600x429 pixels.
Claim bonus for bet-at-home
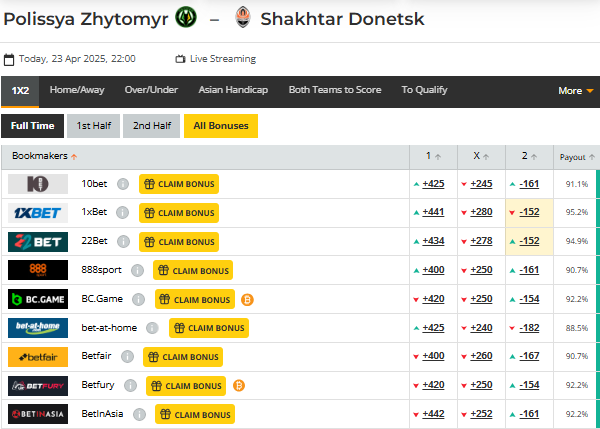[209, 328]
